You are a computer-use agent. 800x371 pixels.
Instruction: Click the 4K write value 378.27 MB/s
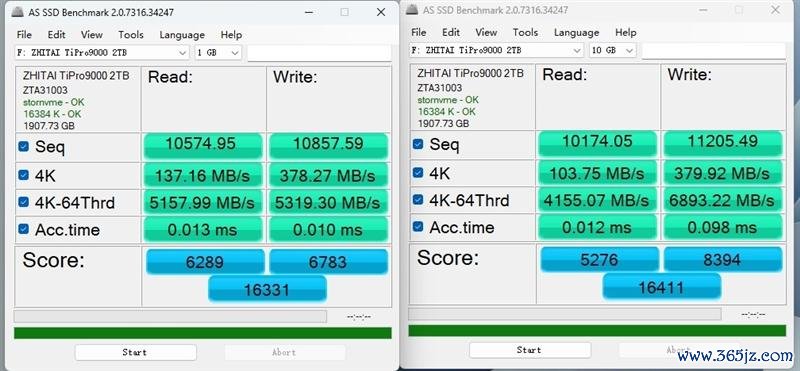(x=329, y=176)
